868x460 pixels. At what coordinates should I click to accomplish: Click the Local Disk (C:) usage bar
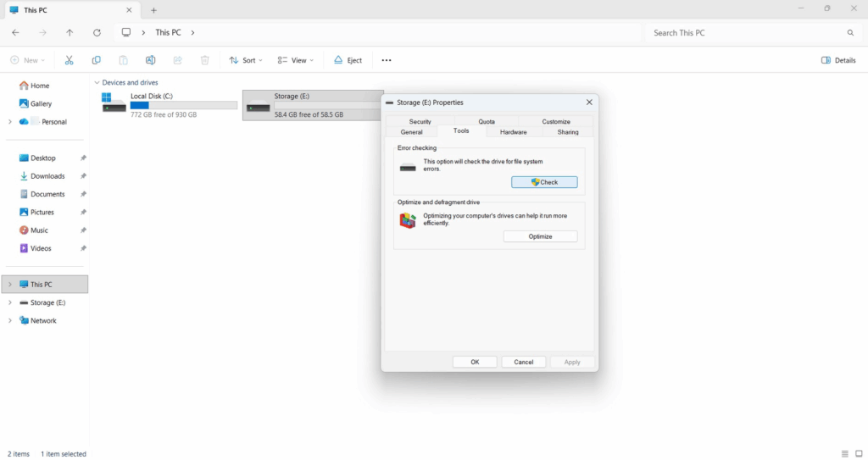pos(184,105)
